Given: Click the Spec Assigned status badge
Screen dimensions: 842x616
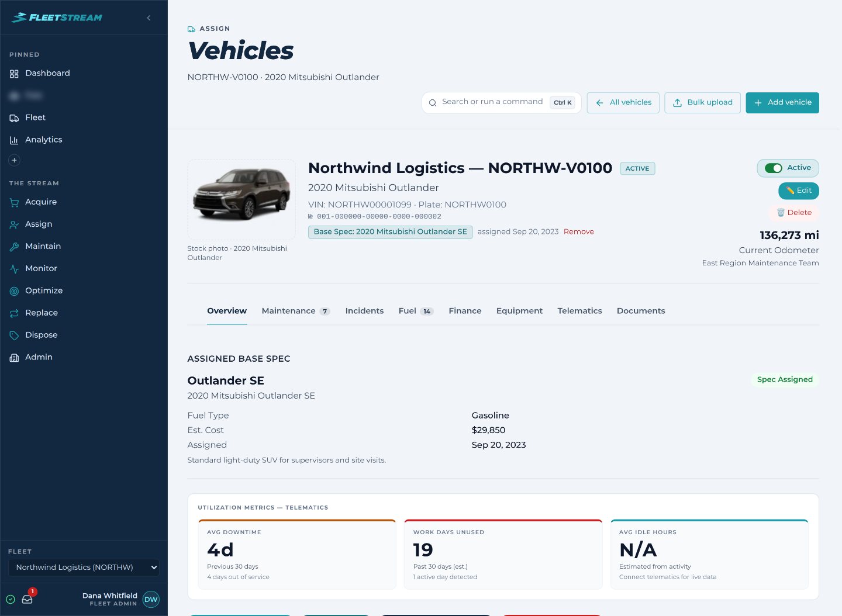Looking at the screenshot, I should tap(785, 379).
